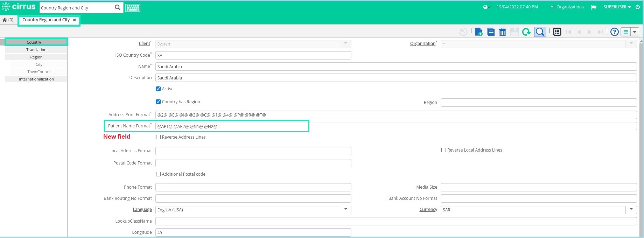Click the Postal Code Format field

pos(253,163)
